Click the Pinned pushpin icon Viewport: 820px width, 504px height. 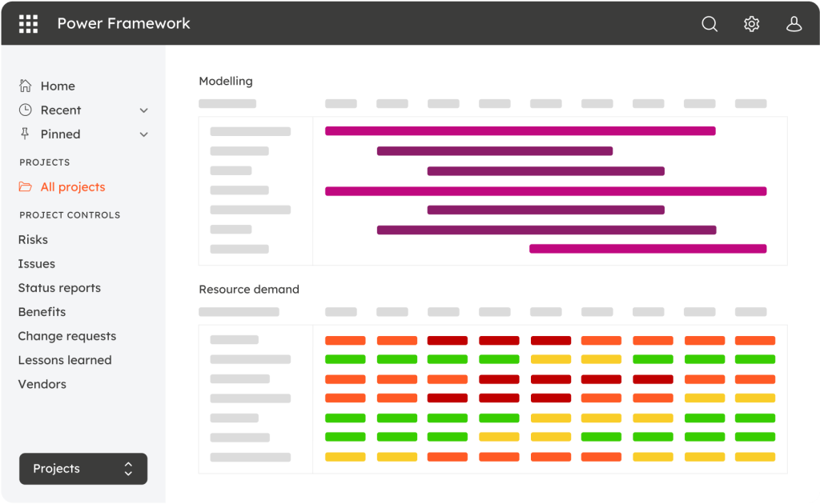[26, 134]
